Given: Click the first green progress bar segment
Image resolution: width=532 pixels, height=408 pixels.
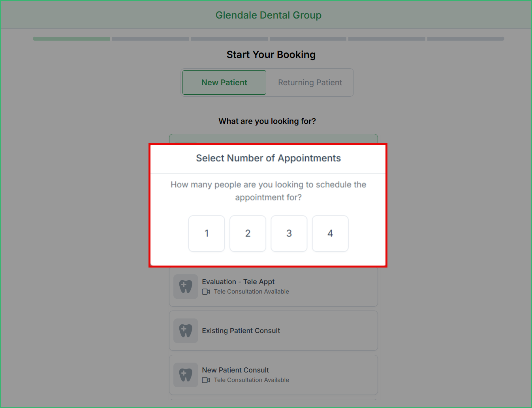Looking at the screenshot, I should pyautogui.click(x=71, y=38).
